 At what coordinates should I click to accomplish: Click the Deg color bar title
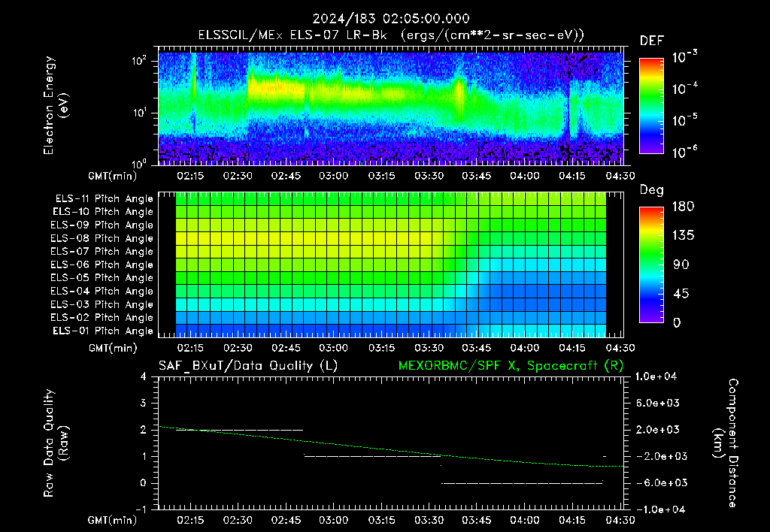(x=652, y=190)
